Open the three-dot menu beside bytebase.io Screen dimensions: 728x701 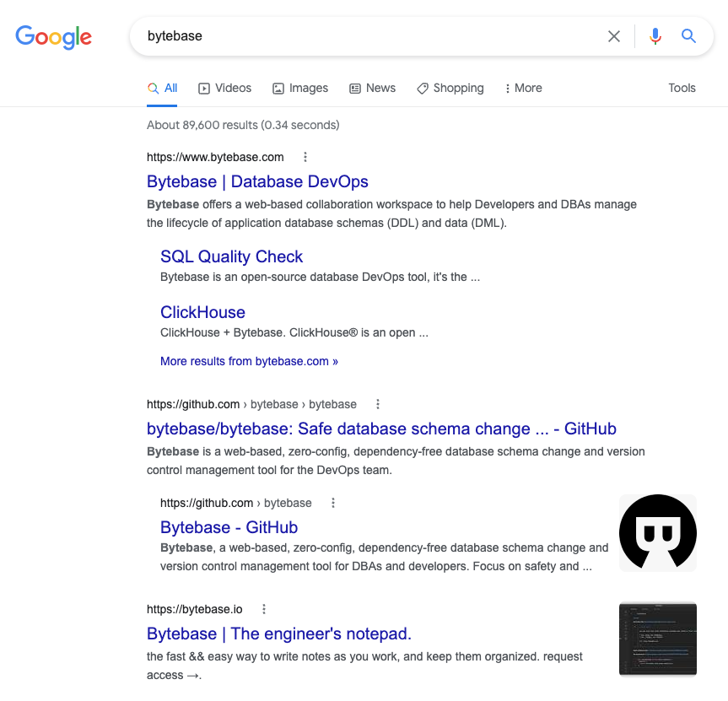[x=264, y=609]
